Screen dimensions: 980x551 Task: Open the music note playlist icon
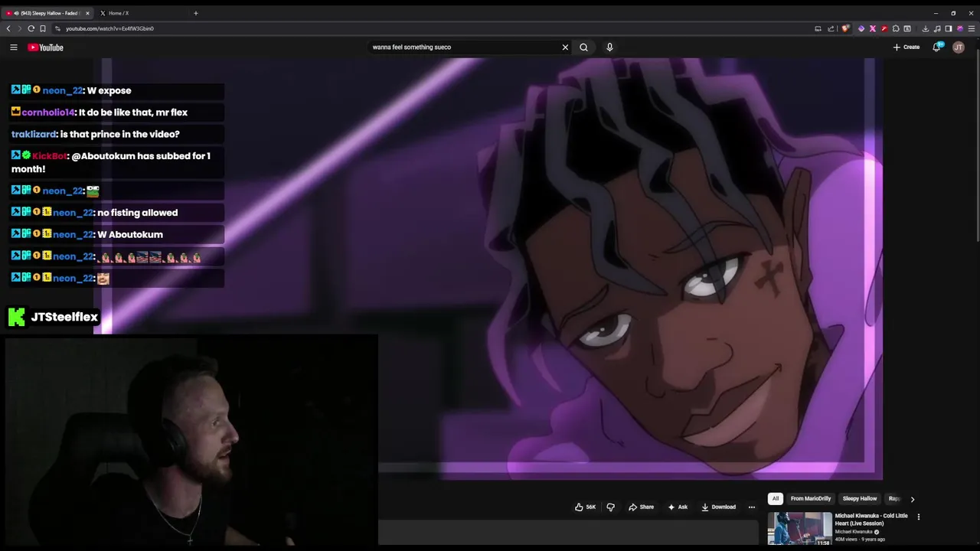[937, 28]
